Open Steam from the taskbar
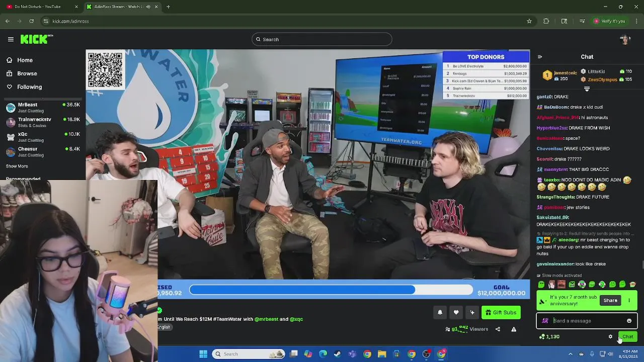Viewport: 644px width, 362px height. click(338, 354)
